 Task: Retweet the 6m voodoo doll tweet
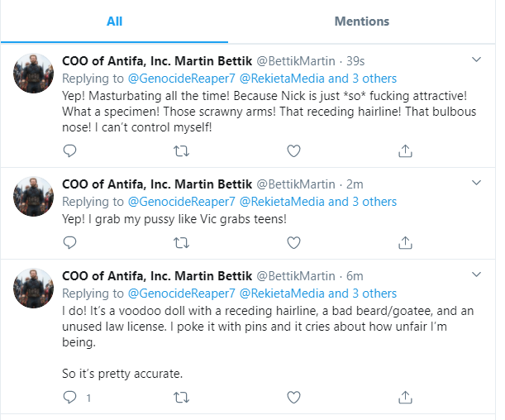coord(181,397)
